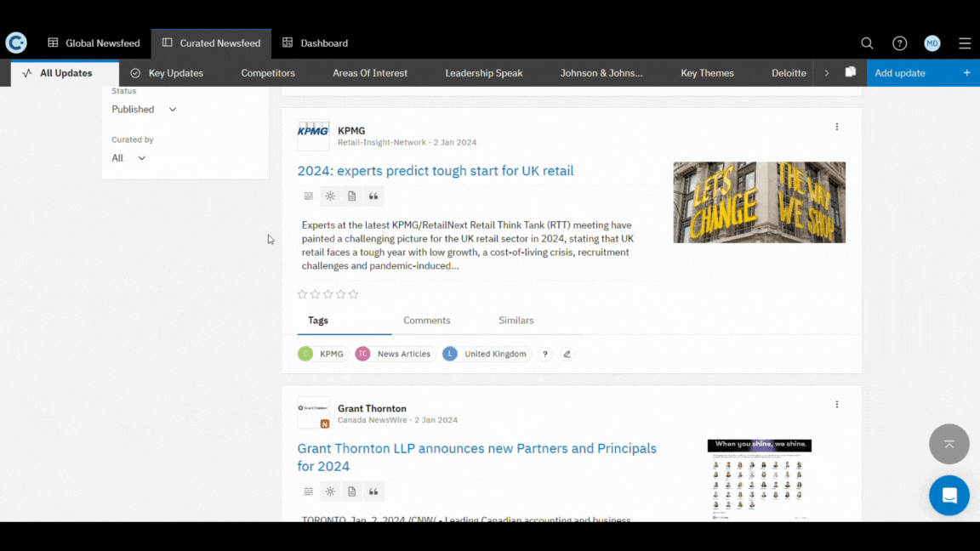The width and height of the screenshot is (980, 551).
Task: Open the hamburger menu icon
Action: tap(965, 43)
